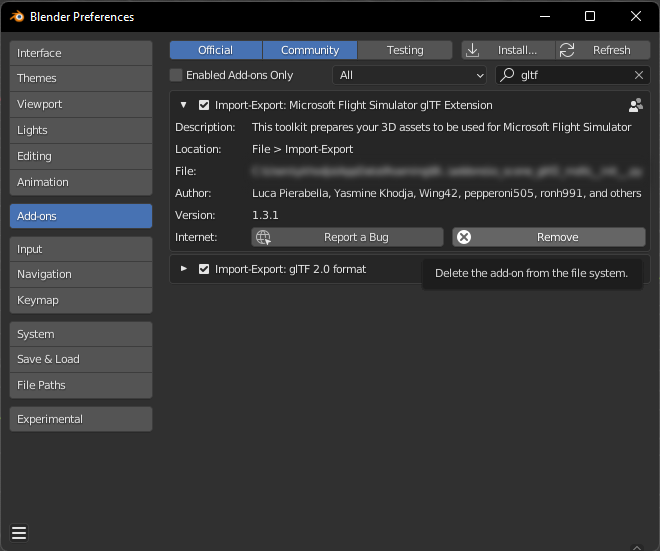
Task: Disable the Microsoft Flight Simulator glTF Extension checkbox
Action: click(204, 105)
